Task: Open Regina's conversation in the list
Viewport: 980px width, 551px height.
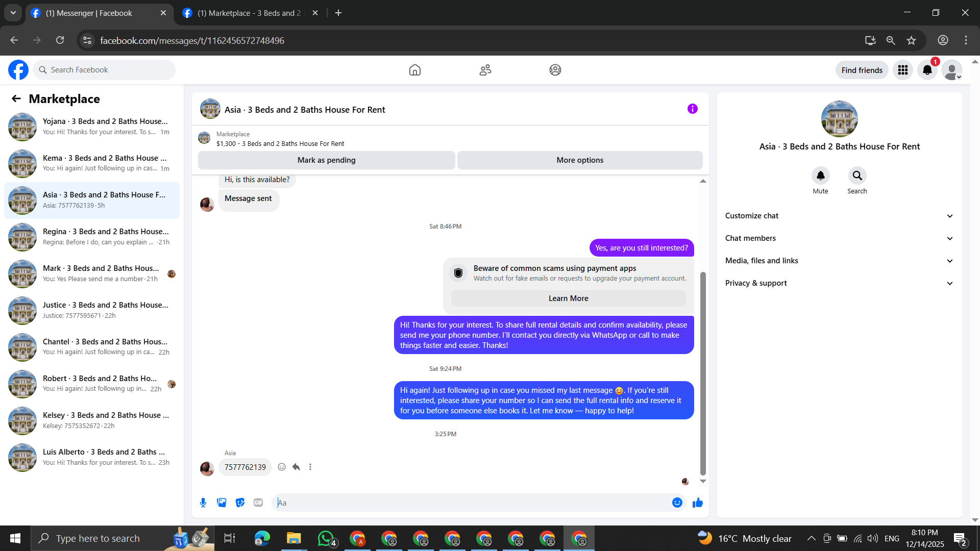Action: point(92,237)
